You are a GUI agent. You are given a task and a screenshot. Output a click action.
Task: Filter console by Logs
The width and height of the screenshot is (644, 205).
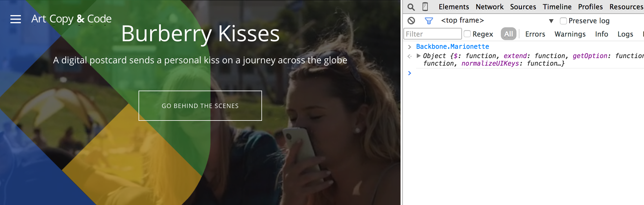[625, 34]
